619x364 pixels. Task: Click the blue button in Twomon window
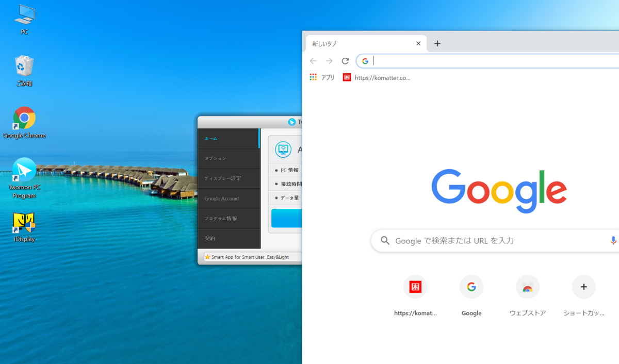(287, 218)
